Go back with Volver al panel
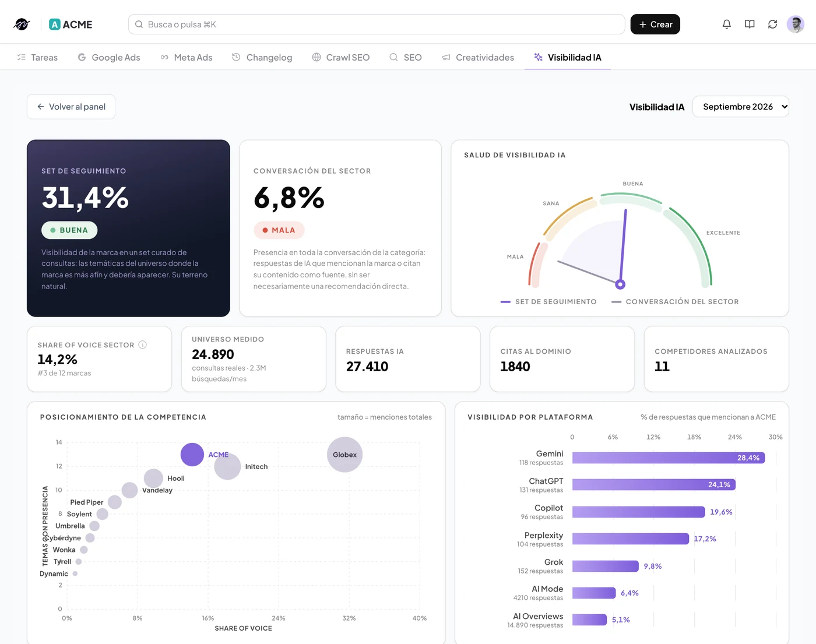816x644 pixels. [x=71, y=107]
